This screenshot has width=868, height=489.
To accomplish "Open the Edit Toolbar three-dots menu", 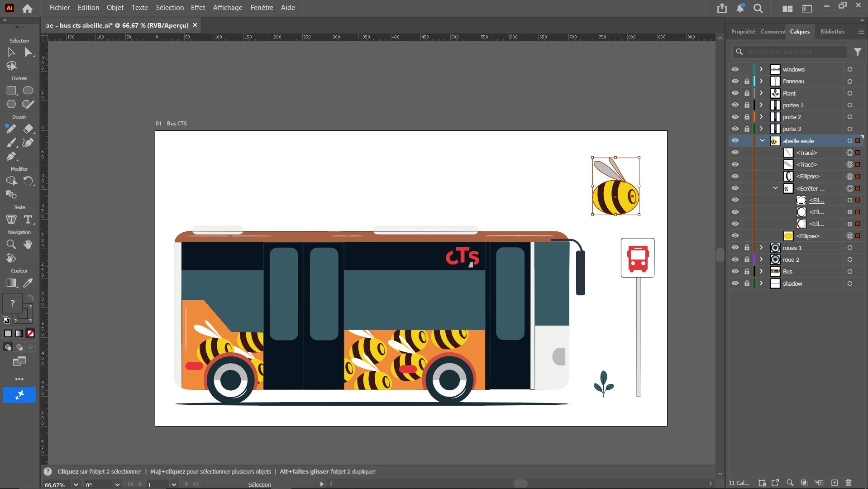I will coord(19,379).
